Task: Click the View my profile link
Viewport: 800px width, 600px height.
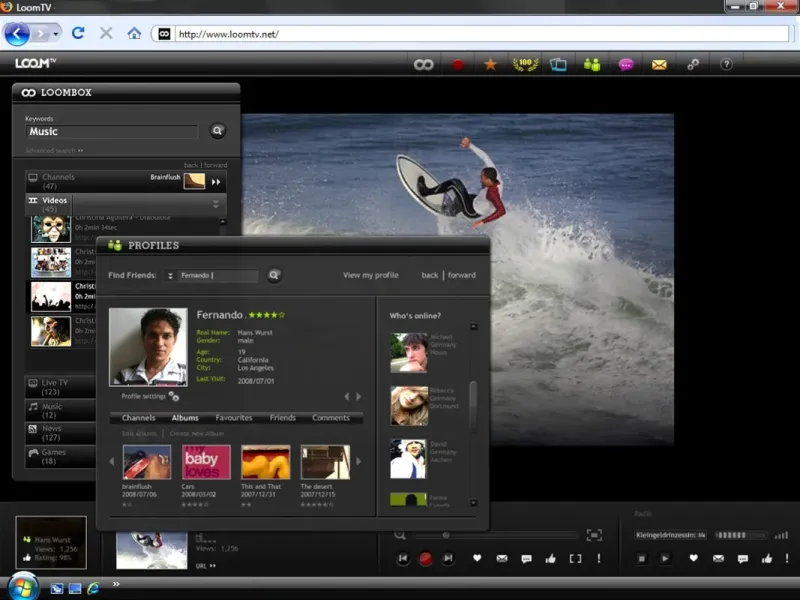Action: [370, 275]
